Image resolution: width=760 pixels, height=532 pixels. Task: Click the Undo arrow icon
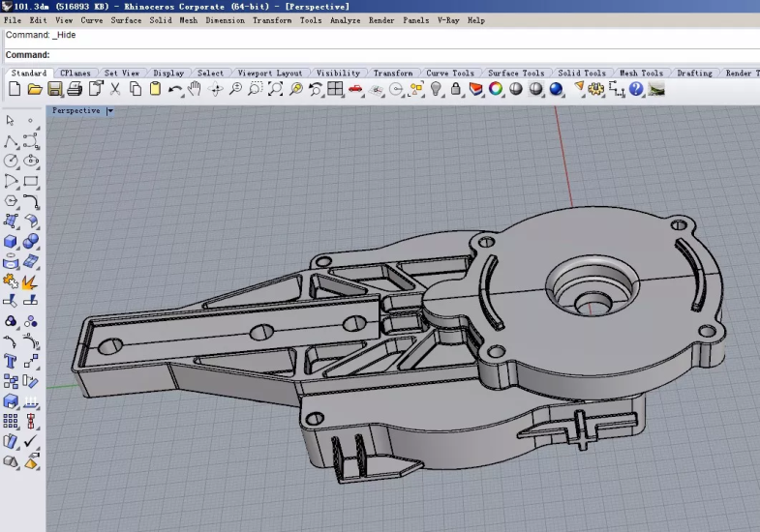point(175,89)
